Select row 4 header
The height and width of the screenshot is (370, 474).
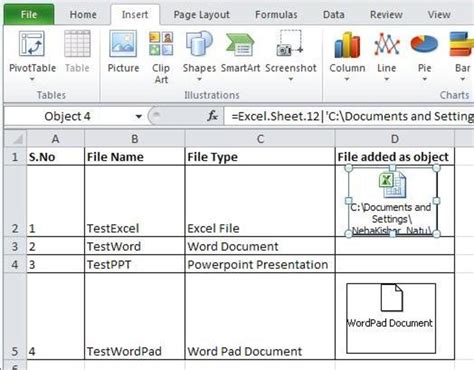[x=15, y=264]
